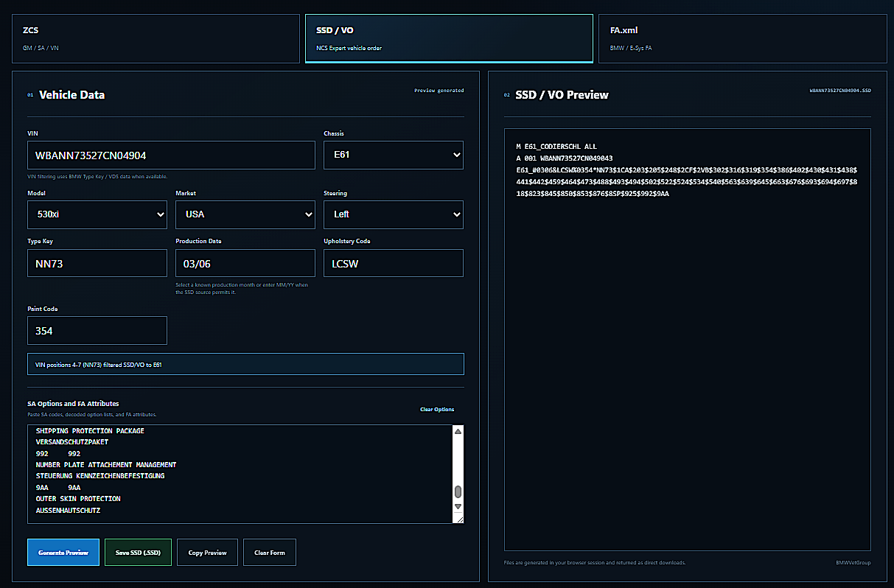Open the Market dropdown showing USA

245,214
